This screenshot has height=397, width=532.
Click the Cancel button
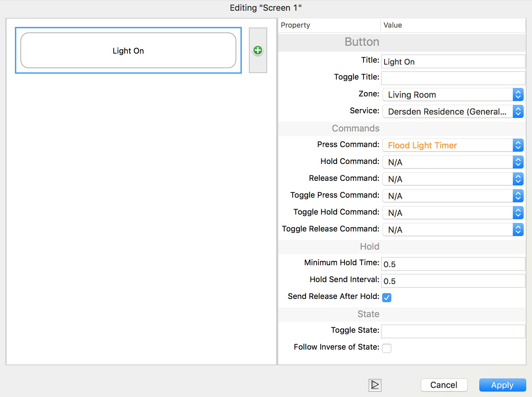click(x=444, y=385)
